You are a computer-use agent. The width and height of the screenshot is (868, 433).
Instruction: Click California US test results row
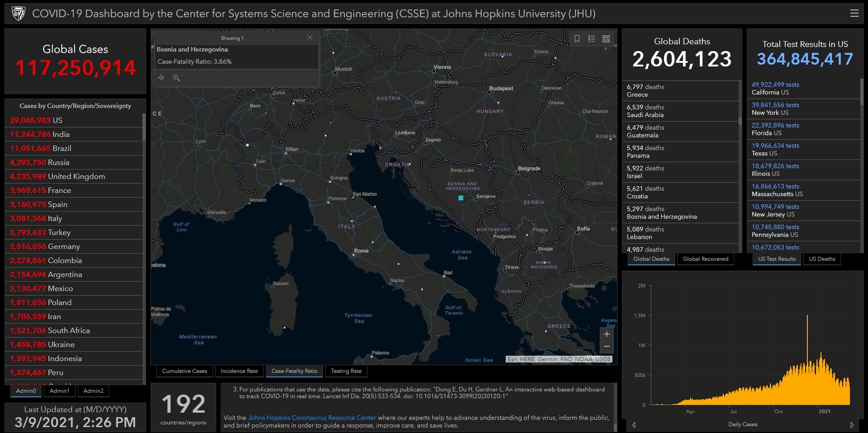(x=804, y=89)
